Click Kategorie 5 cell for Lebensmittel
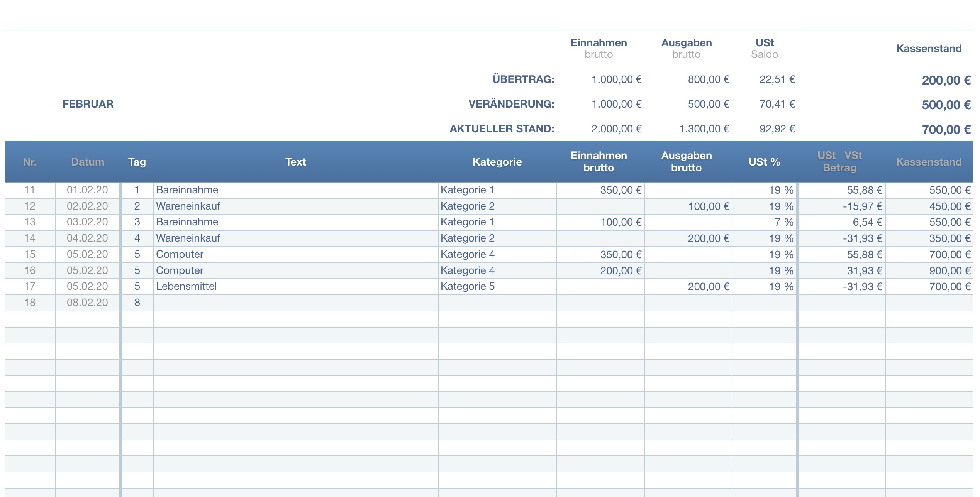The height and width of the screenshot is (497, 980). [497, 286]
